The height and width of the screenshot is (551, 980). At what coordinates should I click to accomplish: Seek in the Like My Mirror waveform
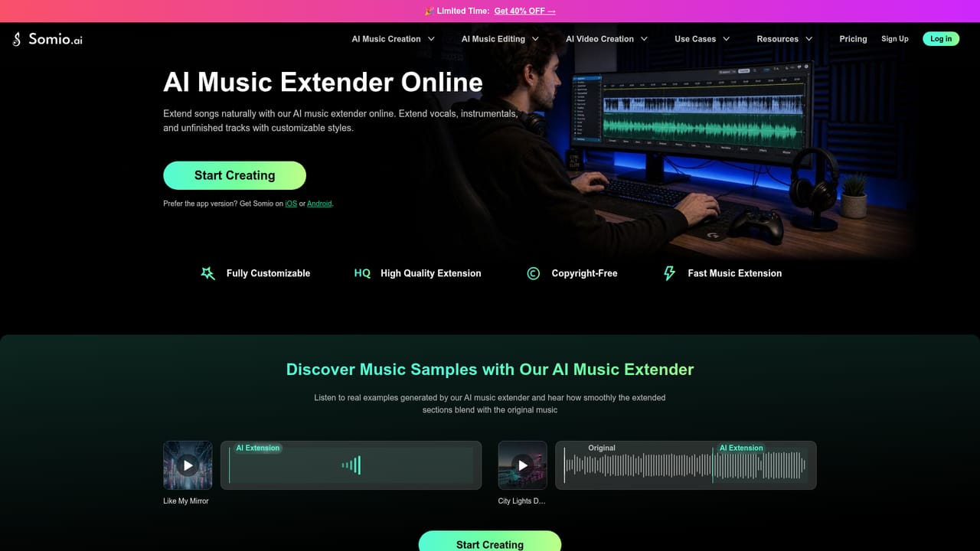351,465
